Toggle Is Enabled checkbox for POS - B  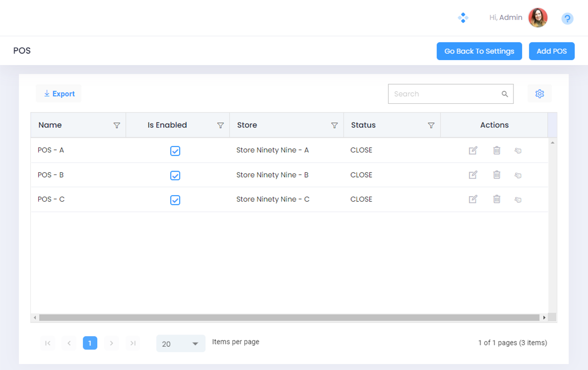(x=175, y=176)
